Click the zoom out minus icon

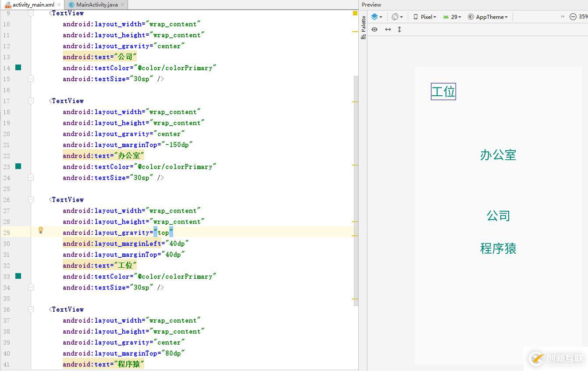tap(573, 17)
